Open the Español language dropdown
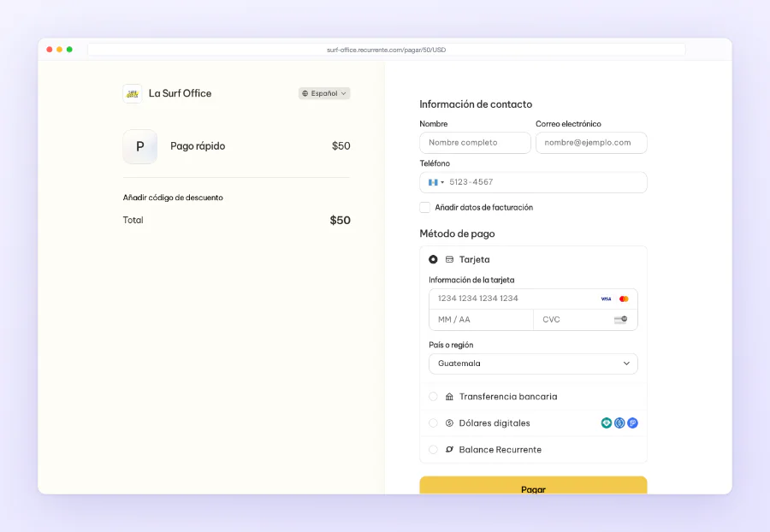Viewport: 770px width, 532px height. (324, 93)
